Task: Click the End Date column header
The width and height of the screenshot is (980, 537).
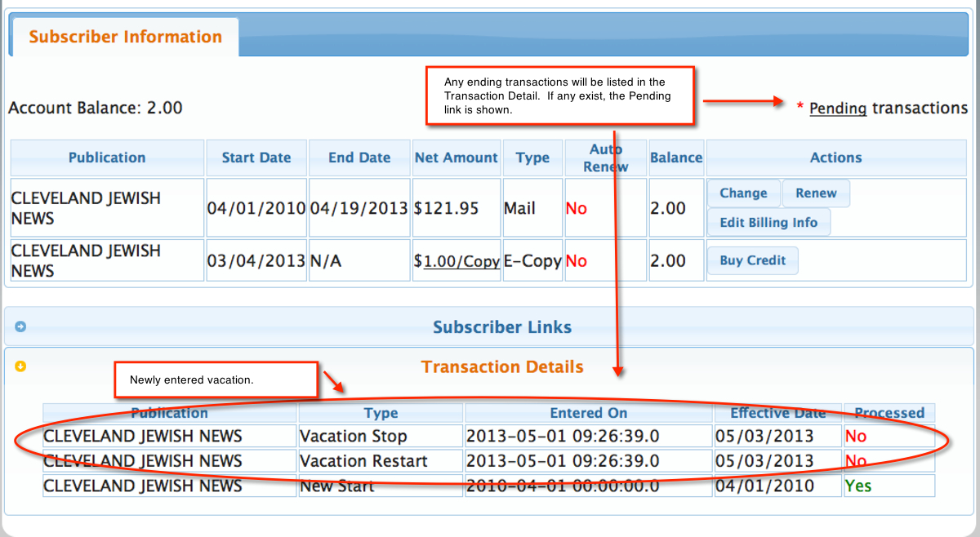Action: (359, 158)
